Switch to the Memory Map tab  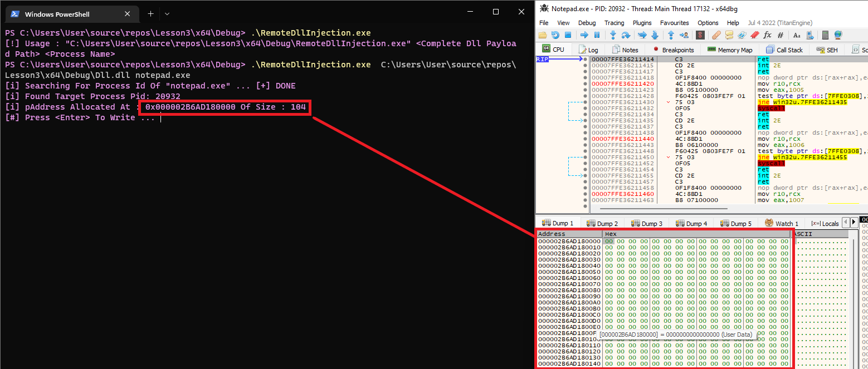point(730,50)
